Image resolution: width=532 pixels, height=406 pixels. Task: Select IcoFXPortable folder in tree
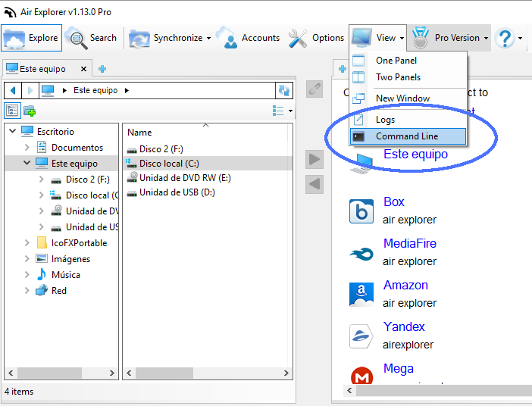[79, 243]
